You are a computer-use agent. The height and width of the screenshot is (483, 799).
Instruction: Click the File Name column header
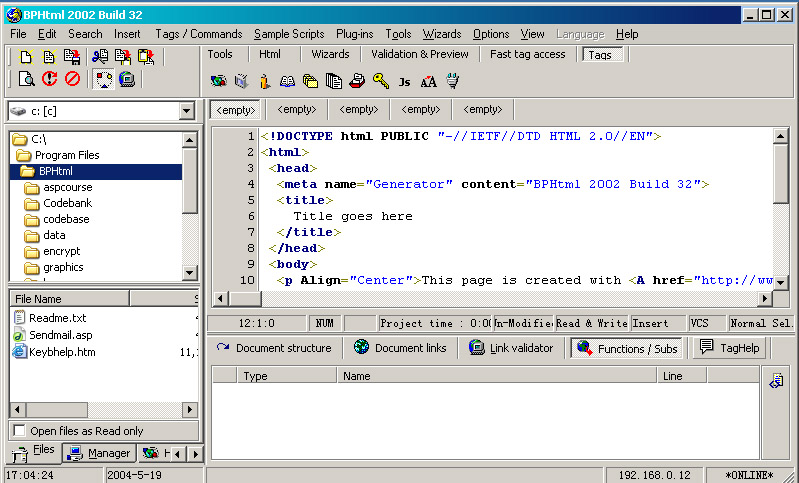(x=69, y=299)
